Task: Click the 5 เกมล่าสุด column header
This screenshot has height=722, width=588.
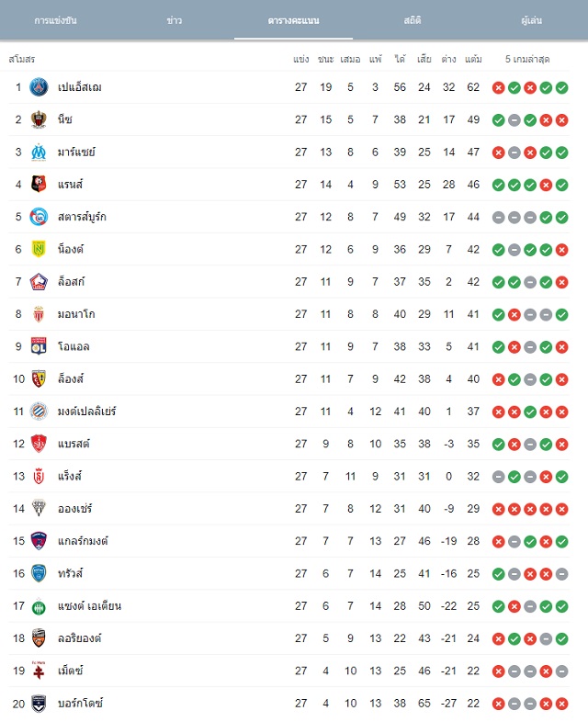Action: [527, 59]
